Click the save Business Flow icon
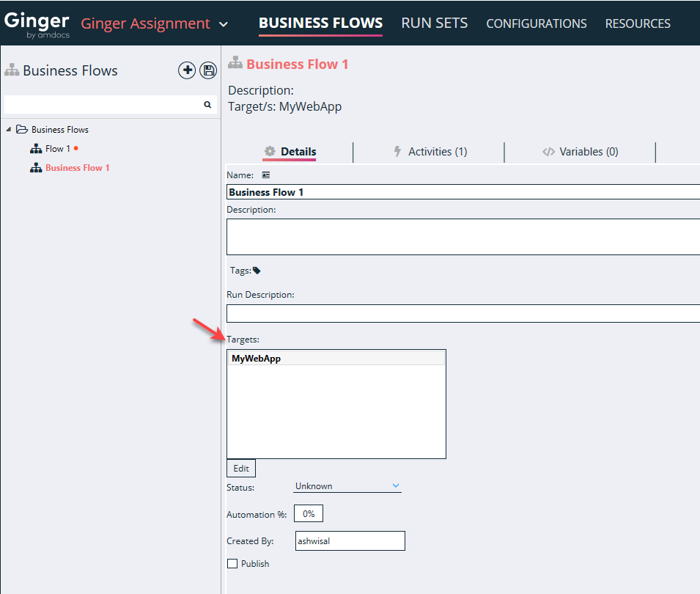 click(x=208, y=70)
